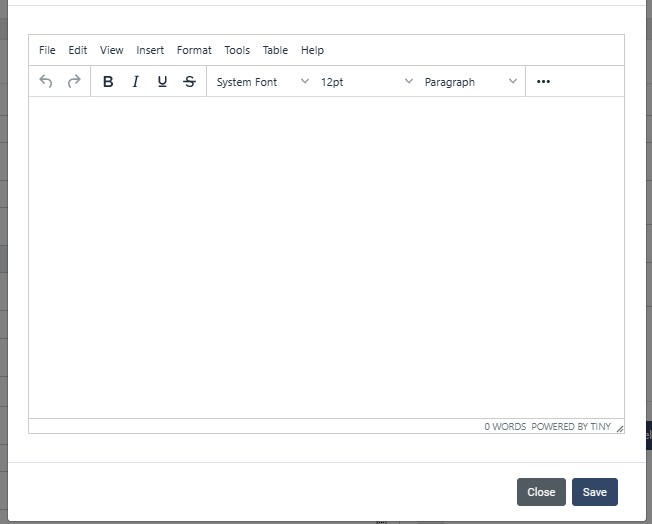Click the Redo arrow icon
The width and height of the screenshot is (652, 524).
74,82
